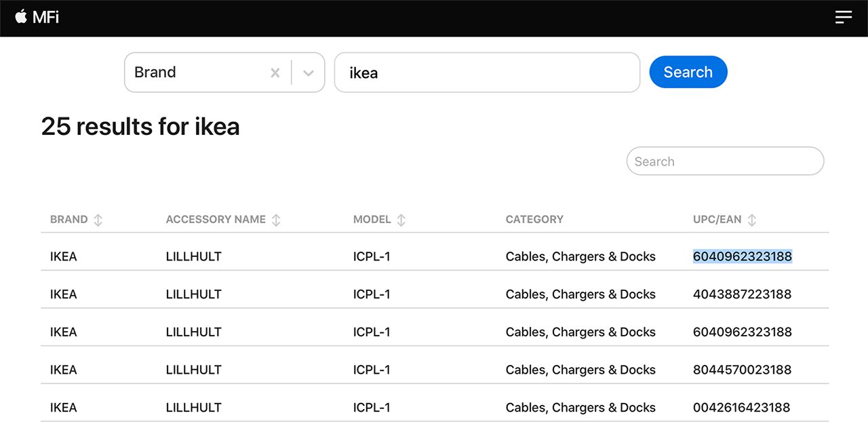The height and width of the screenshot is (428, 868).
Task: Click ICPL-1 in the row with UPC 4043887223188
Action: coord(372,294)
